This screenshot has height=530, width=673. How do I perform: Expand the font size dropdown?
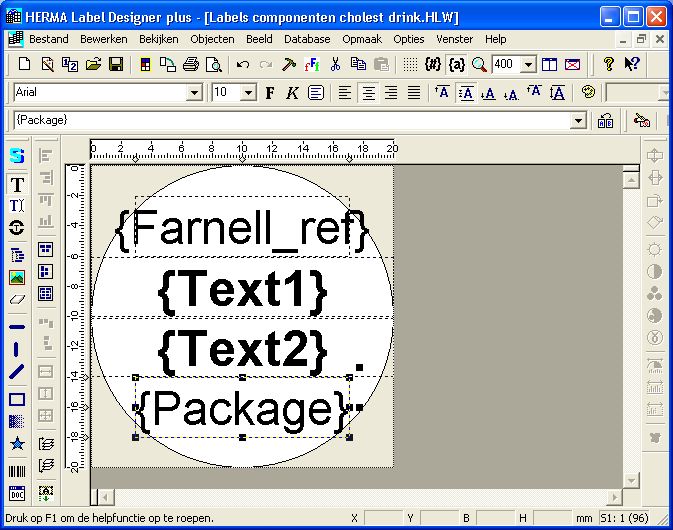pyautogui.click(x=249, y=93)
